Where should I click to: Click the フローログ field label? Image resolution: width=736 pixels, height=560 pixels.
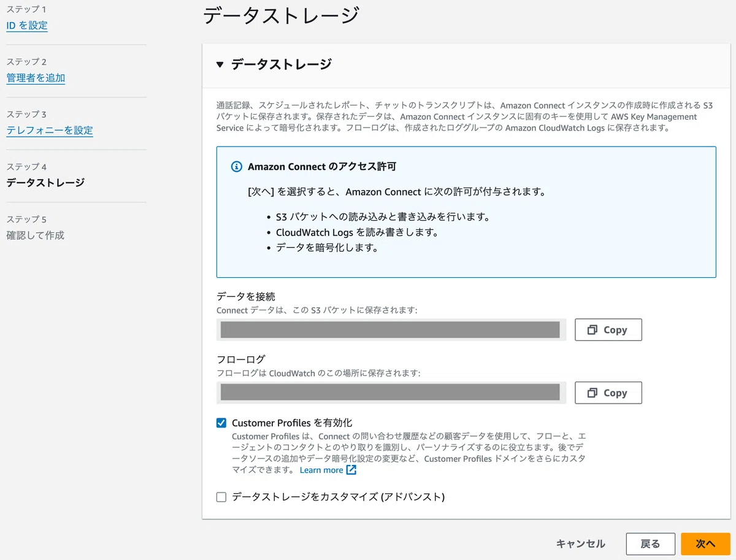pos(241,359)
